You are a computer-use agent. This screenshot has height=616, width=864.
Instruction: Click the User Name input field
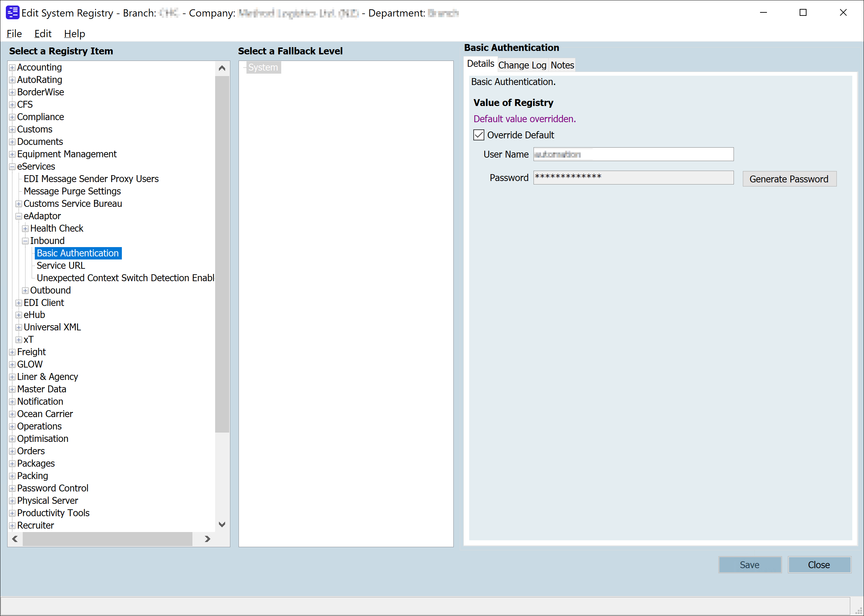tap(633, 154)
